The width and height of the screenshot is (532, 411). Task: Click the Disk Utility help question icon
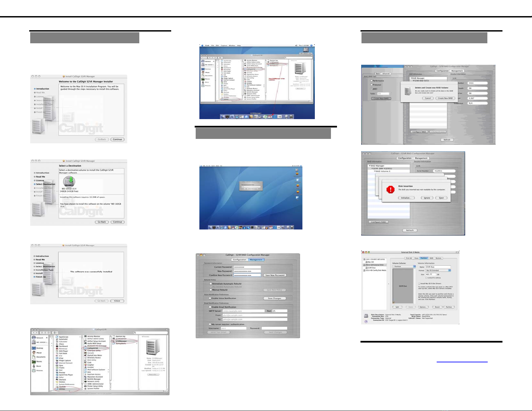pos(366,321)
